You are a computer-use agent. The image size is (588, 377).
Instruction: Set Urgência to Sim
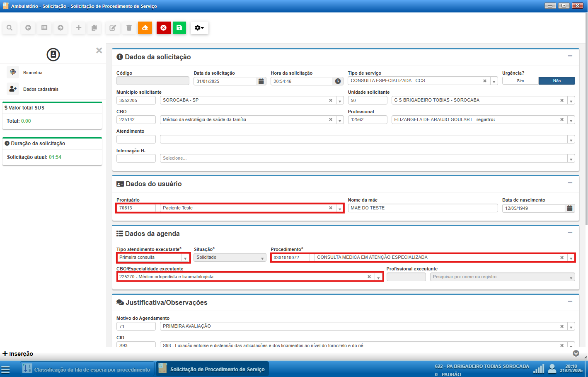click(x=520, y=81)
